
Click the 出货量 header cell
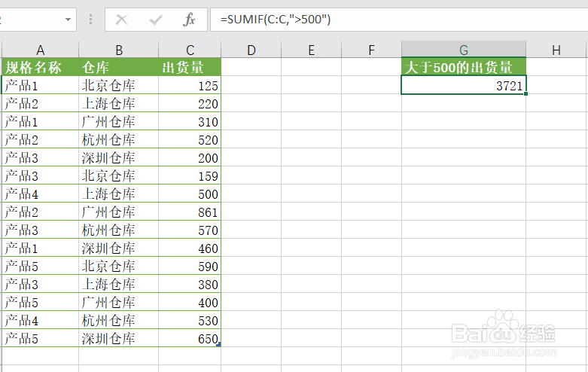(x=190, y=67)
